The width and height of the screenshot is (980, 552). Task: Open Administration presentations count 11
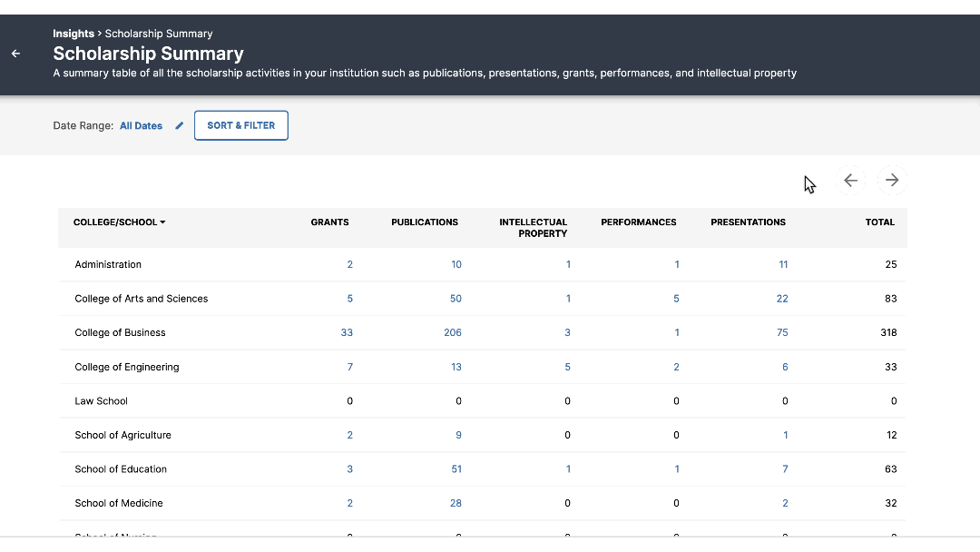pyautogui.click(x=783, y=265)
